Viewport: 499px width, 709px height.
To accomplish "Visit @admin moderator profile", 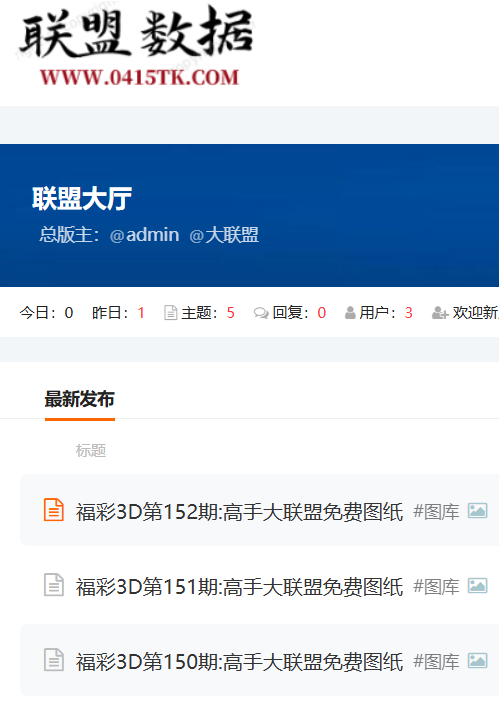I will point(144,235).
